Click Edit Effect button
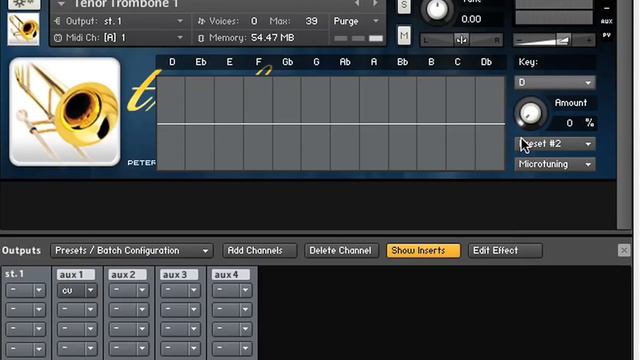The image size is (640, 360). pyautogui.click(x=505, y=251)
